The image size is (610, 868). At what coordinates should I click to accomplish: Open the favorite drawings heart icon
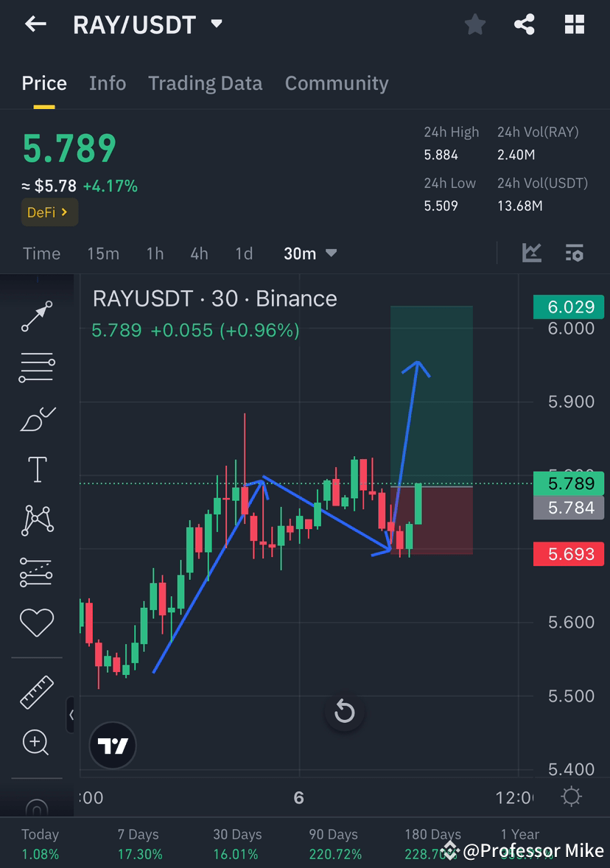click(35, 621)
